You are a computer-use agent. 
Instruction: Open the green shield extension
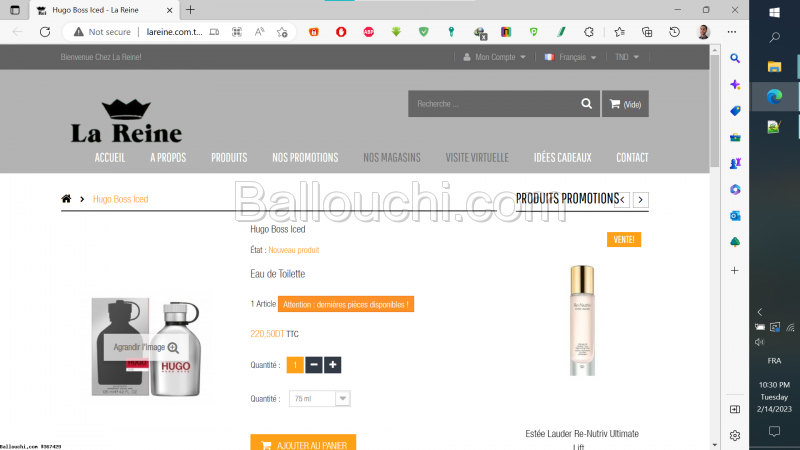(423, 32)
